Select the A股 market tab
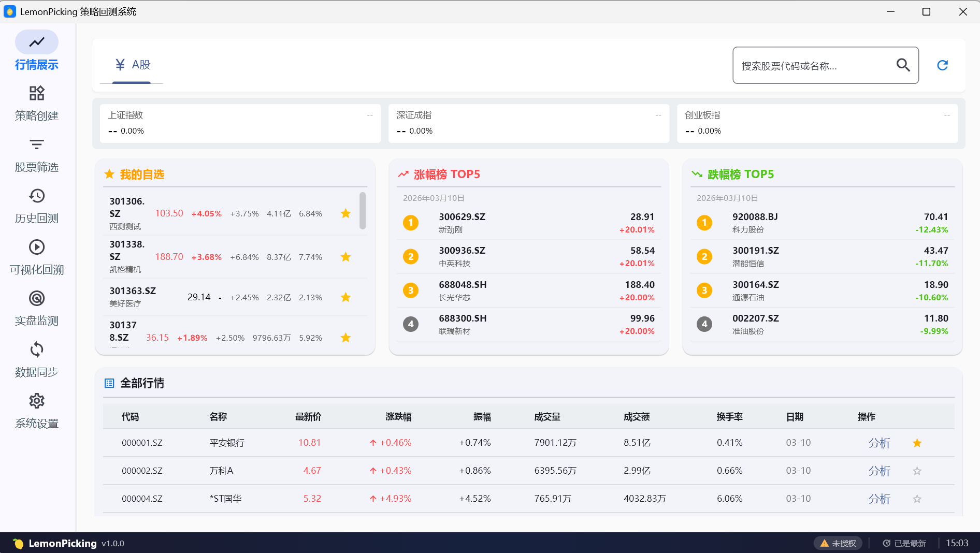The height and width of the screenshot is (553, 980). click(x=132, y=65)
